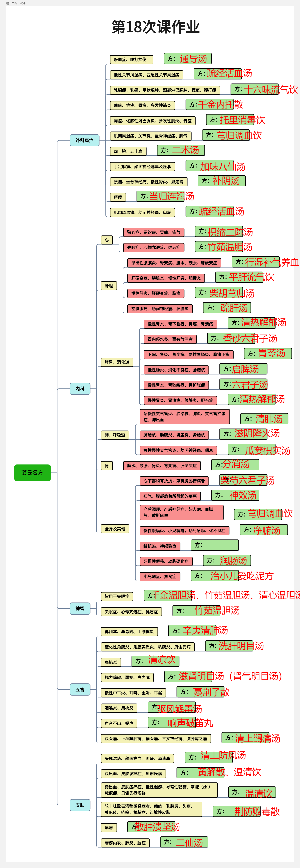Click node 鼻闭塞、鼻息肉、上颌窦炎
This screenshot has height=868, width=300.
(x=129, y=631)
